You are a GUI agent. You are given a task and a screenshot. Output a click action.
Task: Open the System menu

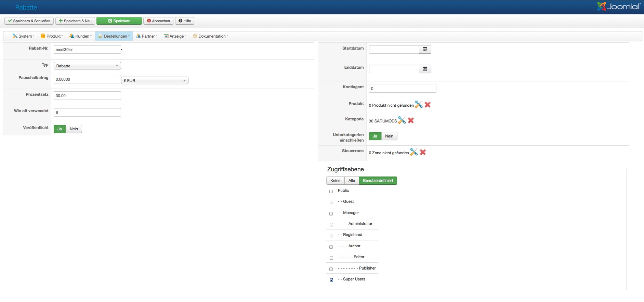[x=24, y=36]
